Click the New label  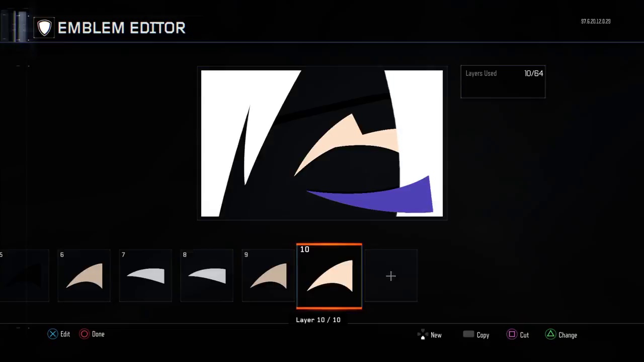[x=436, y=335]
